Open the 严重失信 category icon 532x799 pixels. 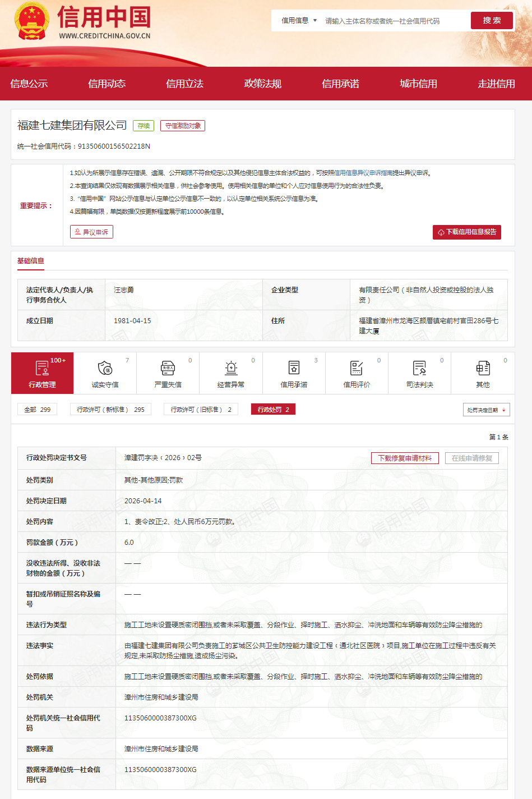(168, 368)
